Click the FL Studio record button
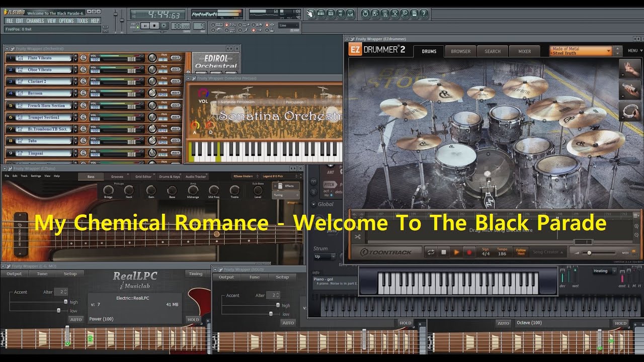Image resolution: width=644 pixels, height=362 pixels. [164, 26]
